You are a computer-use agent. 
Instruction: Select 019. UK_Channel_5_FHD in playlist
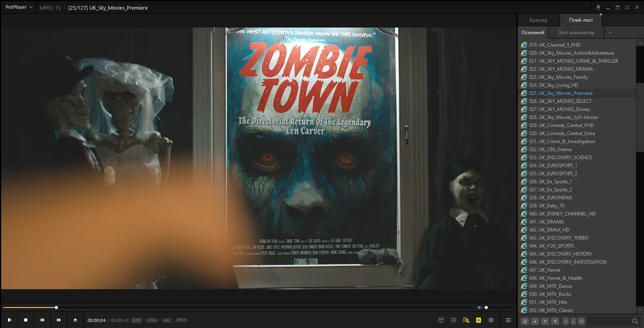click(x=577, y=45)
